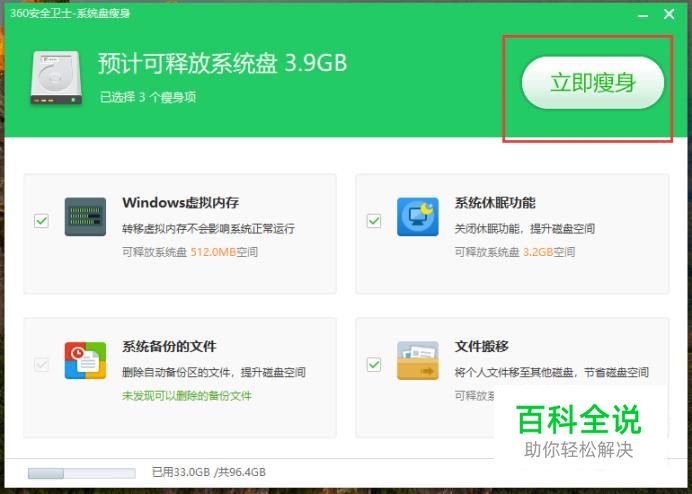Click the Windows虚拟内存 memory chip icon
This screenshot has width=692, height=494.
[x=85, y=217]
